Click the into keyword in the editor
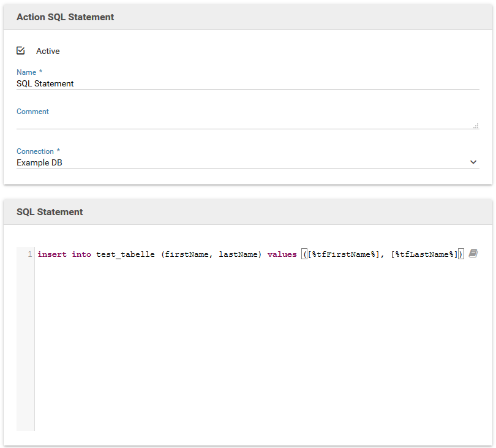 point(81,254)
